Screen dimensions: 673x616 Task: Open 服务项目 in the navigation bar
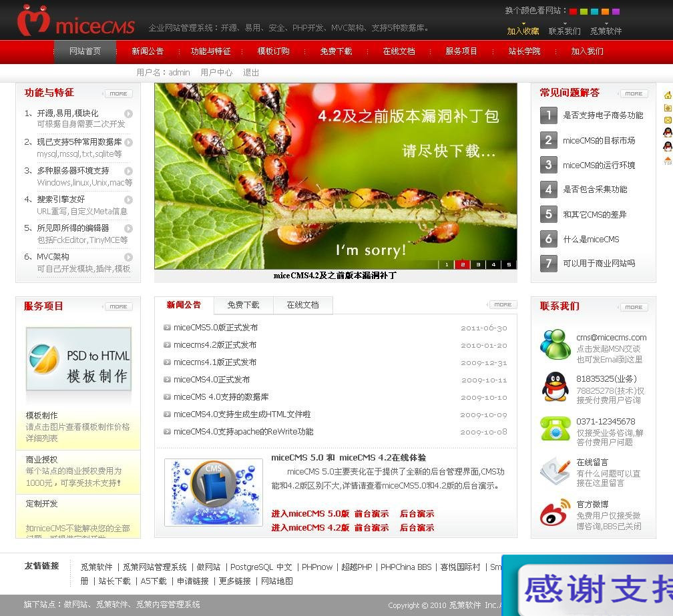point(461,51)
